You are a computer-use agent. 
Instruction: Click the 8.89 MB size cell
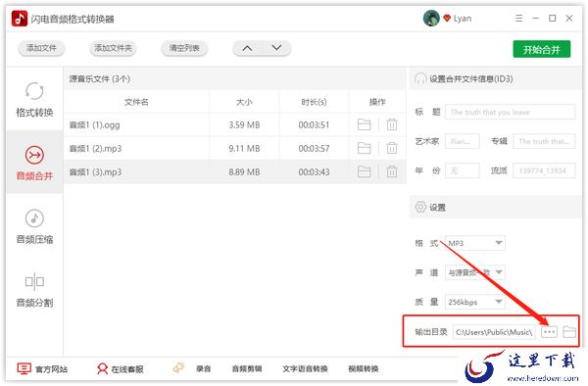coord(244,172)
